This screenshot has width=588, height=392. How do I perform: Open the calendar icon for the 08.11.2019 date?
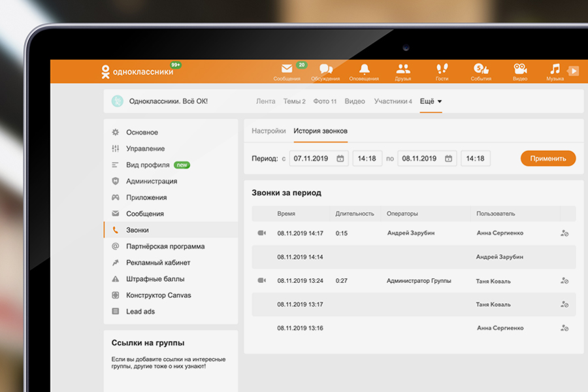[448, 159]
